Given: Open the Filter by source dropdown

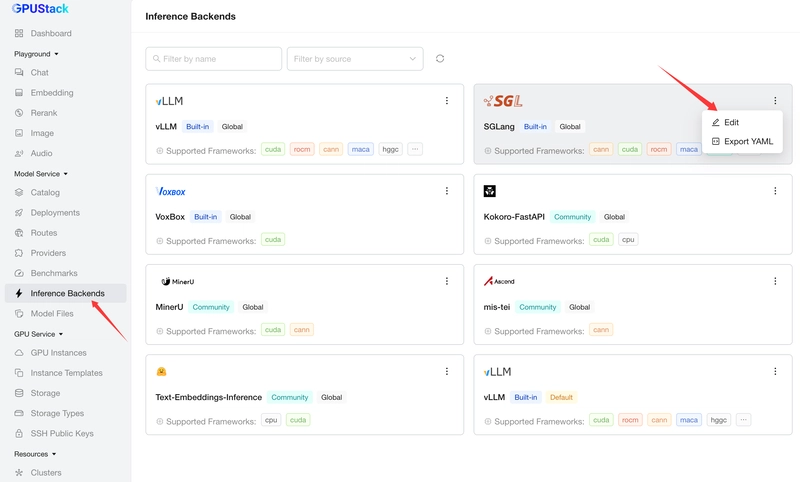Looking at the screenshot, I should coord(355,59).
